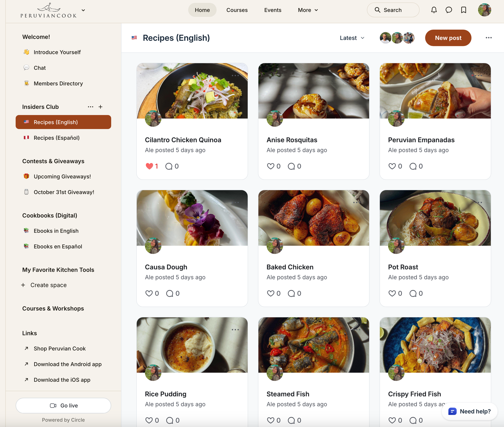Open direct messages chat bubble icon

pos(449,10)
